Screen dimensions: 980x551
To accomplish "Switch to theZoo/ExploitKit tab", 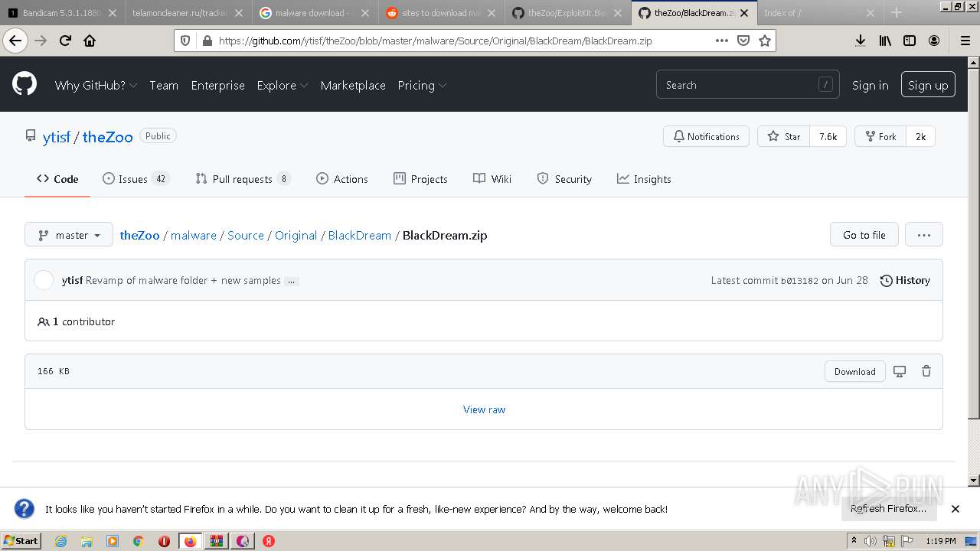I will pos(567,13).
